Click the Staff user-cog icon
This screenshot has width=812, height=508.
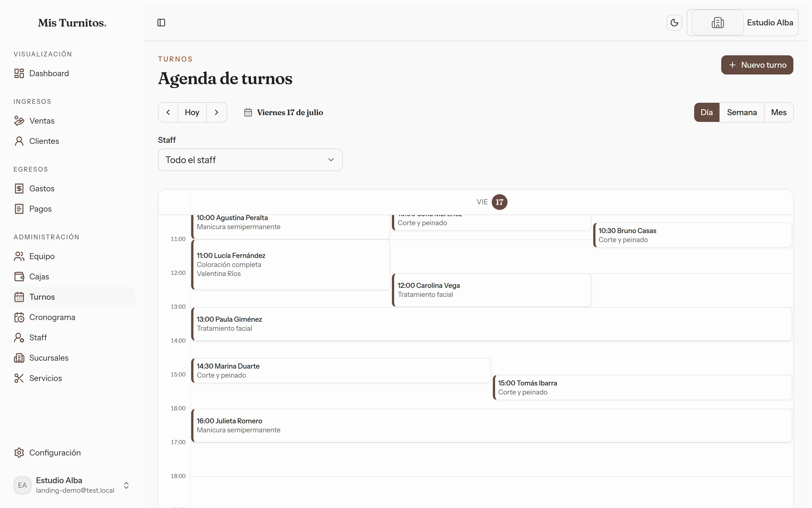(x=19, y=338)
